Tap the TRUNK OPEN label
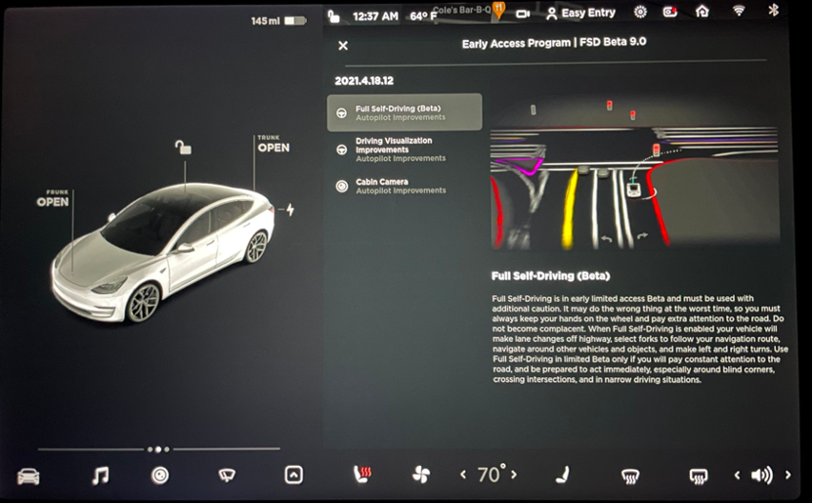This screenshot has height=504, width=813. click(274, 145)
